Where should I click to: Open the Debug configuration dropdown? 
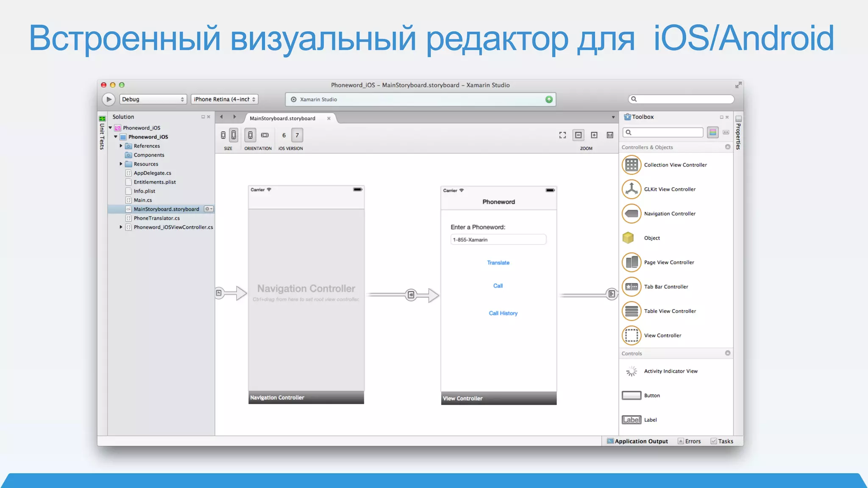(153, 99)
